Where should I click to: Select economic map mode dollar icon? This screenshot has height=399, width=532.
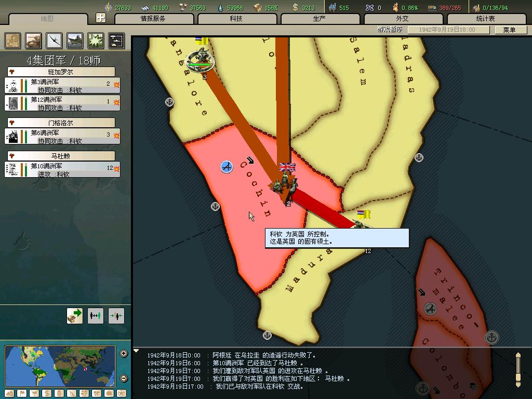46,394
